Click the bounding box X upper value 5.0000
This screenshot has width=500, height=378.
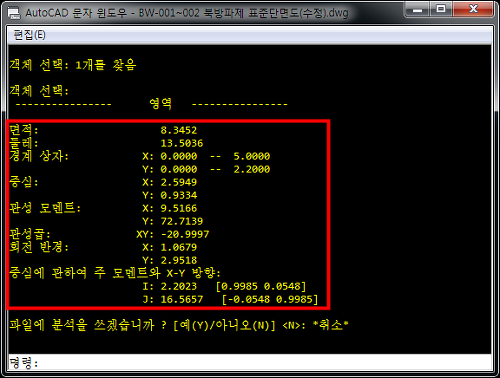[252, 156]
